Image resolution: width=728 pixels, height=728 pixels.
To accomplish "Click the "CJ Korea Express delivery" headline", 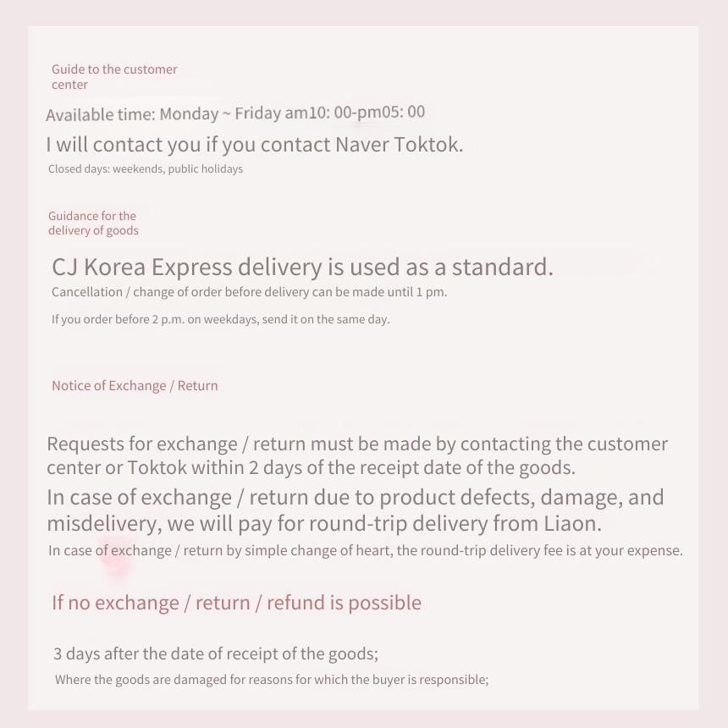I will [303, 267].
